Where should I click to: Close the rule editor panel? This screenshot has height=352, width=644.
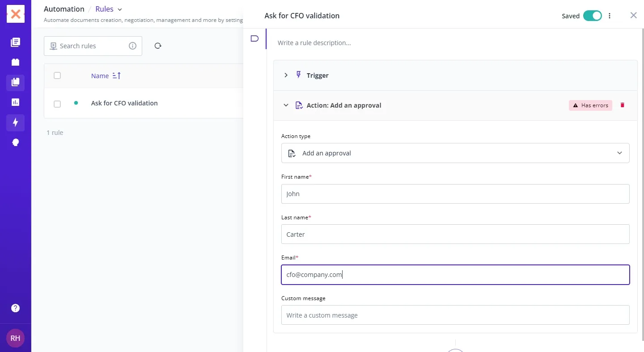[x=633, y=16]
